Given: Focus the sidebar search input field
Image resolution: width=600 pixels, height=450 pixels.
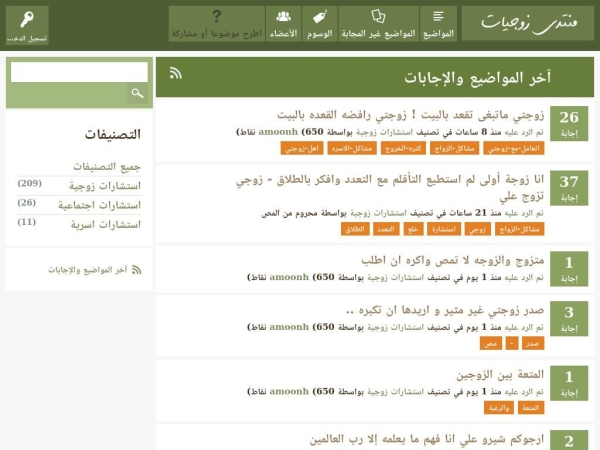Looking at the screenshot, I should (79, 72).
